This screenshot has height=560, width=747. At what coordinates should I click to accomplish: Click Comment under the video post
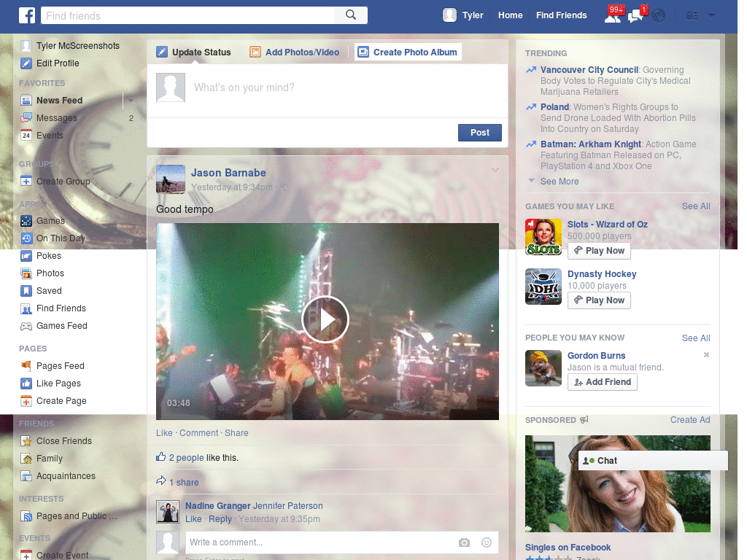click(x=198, y=433)
